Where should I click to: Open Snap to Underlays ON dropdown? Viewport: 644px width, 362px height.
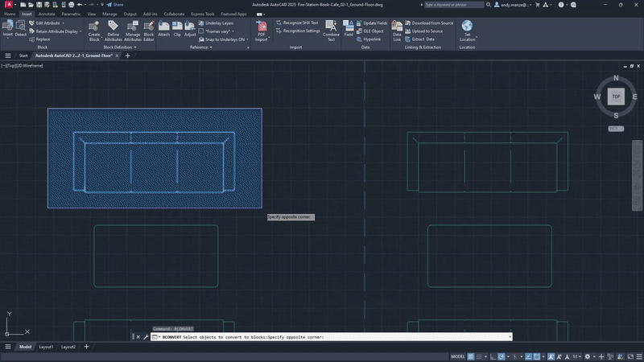tap(247, 39)
